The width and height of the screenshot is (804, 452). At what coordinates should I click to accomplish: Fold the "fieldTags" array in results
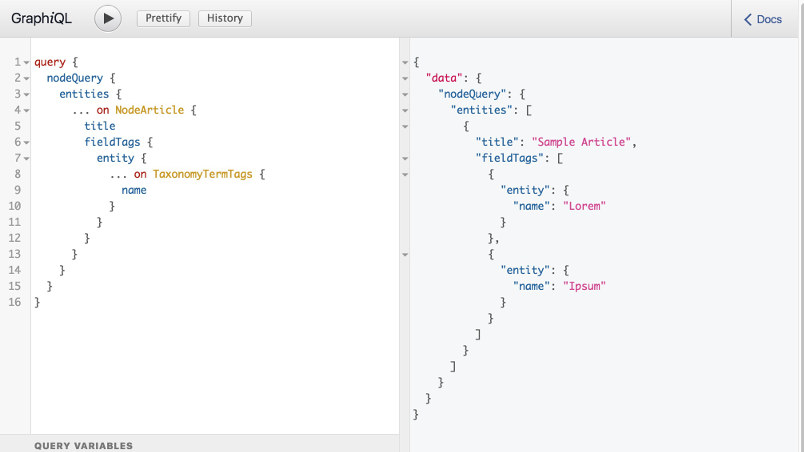point(405,158)
